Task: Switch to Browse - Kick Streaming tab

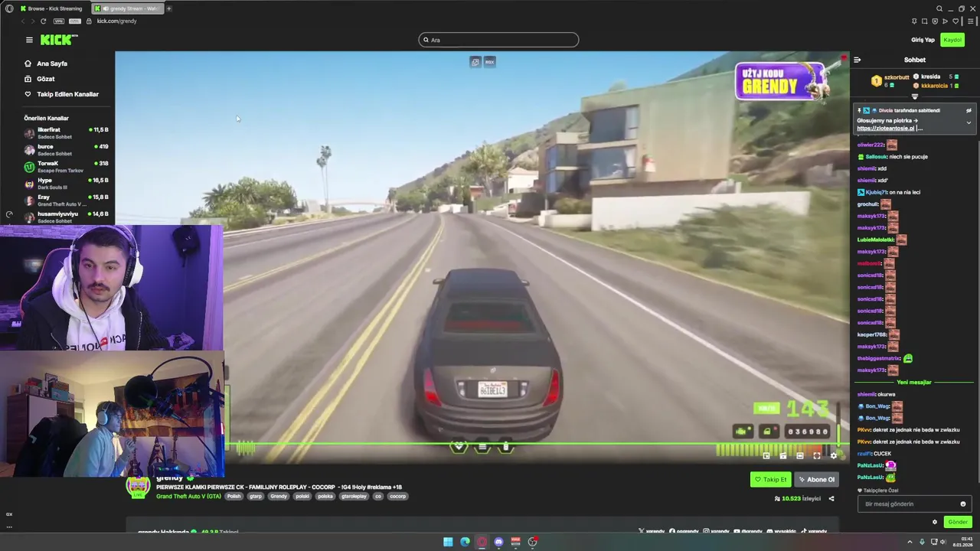Action: point(51,8)
